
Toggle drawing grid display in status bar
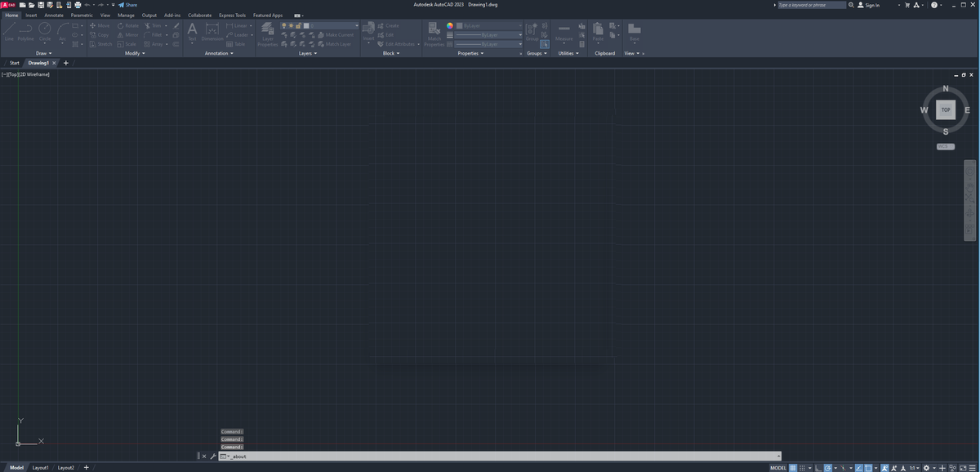[793, 468]
